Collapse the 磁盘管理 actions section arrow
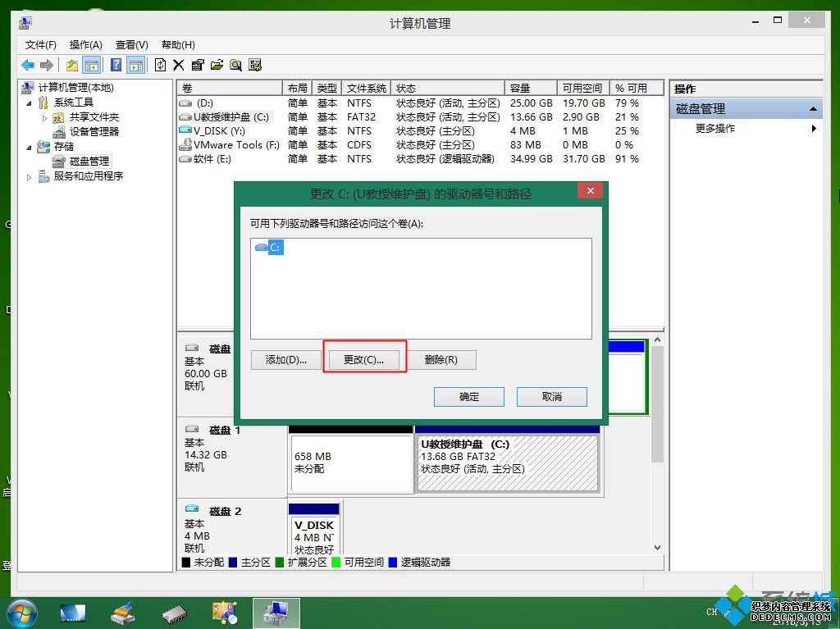Viewport: 840px width, 629px height. click(x=813, y=109)
